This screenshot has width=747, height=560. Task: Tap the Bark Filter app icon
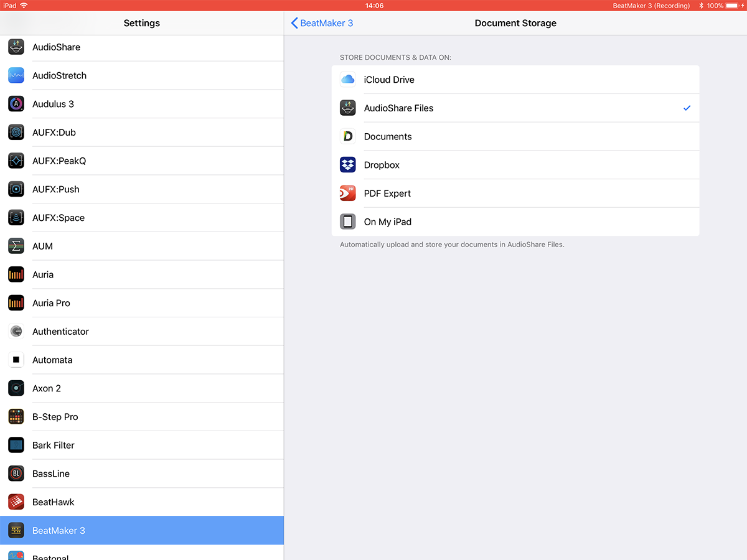pos(16,446)
